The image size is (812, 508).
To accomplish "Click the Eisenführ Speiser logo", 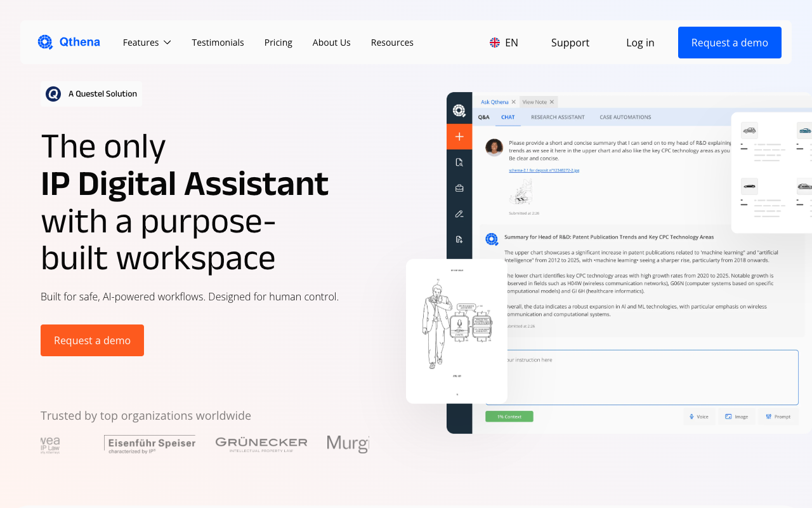I will (150, 444).
